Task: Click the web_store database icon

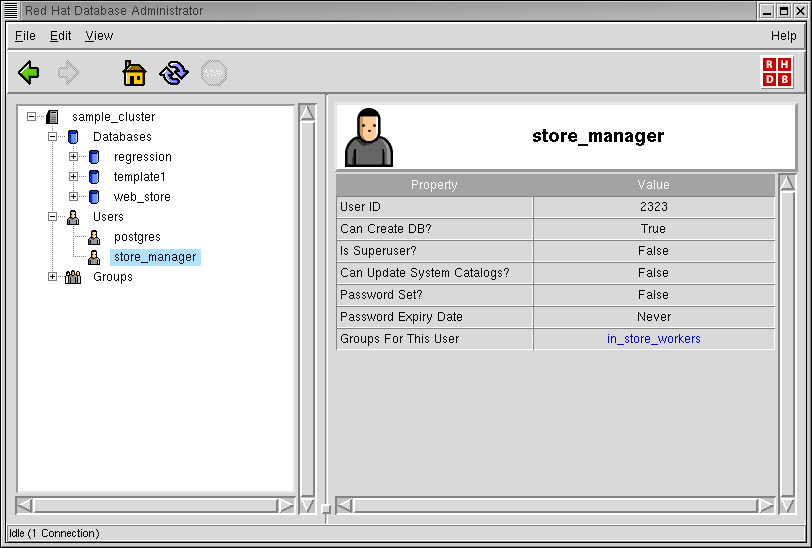Action: (x=94, y=197)
